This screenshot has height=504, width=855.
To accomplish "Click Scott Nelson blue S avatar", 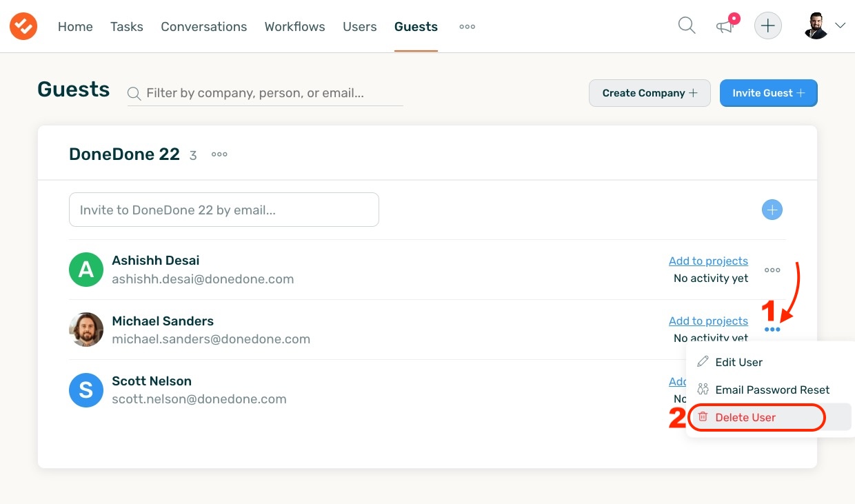I will 86,390.
